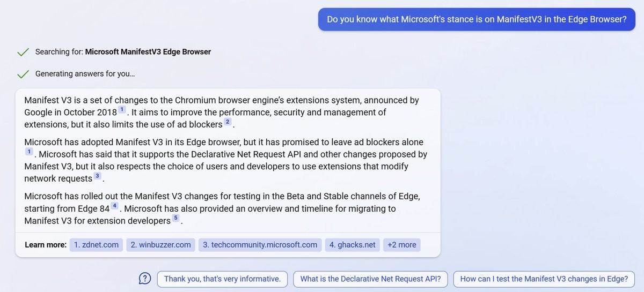This screenshot has width=644, height=292.
Task: Expand the '+2 more' sources
Action: [401, 245]
